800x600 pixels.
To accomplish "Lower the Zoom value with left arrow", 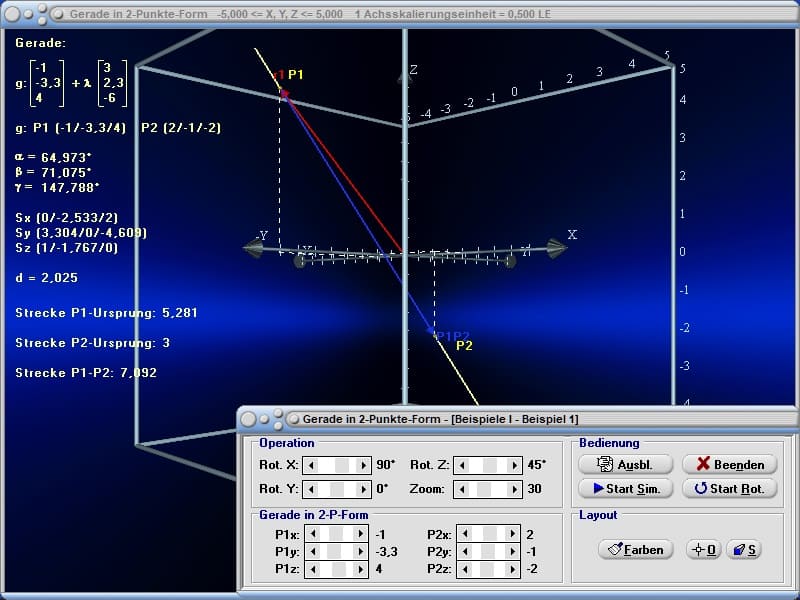I will click(x=462, y=489).
